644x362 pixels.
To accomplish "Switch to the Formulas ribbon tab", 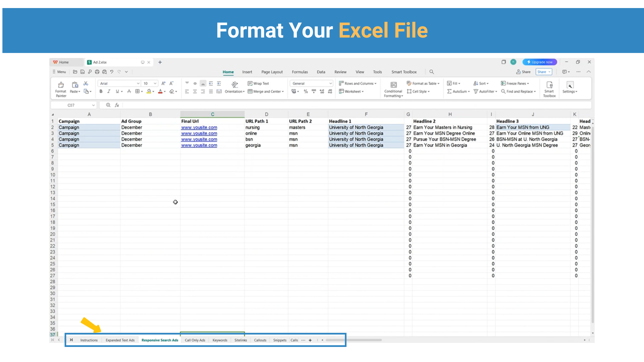I will 300,72.
